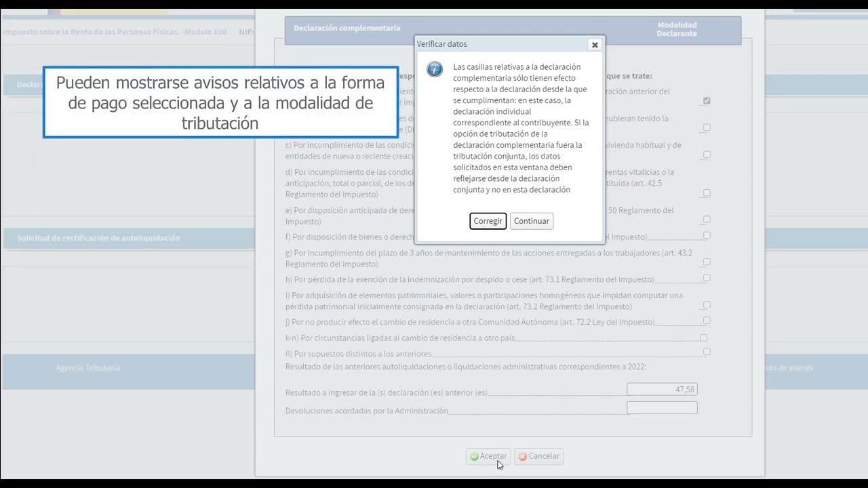868x488 pixels.
Task: Click the red icon on Cancelar
Action: pyautogui.click(x=522, y=456)
